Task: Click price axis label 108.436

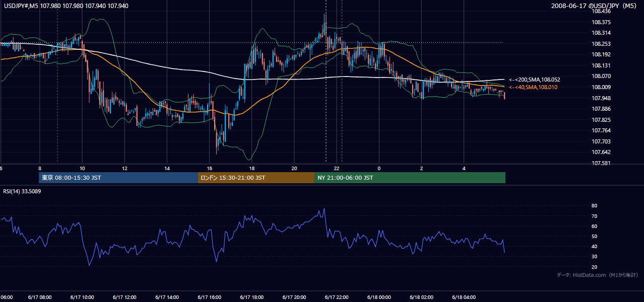Action: click(x=601, y=11)
